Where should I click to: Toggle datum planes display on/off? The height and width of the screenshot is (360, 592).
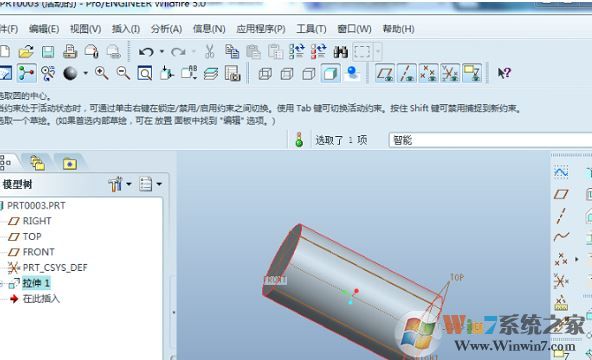(385, 73)
